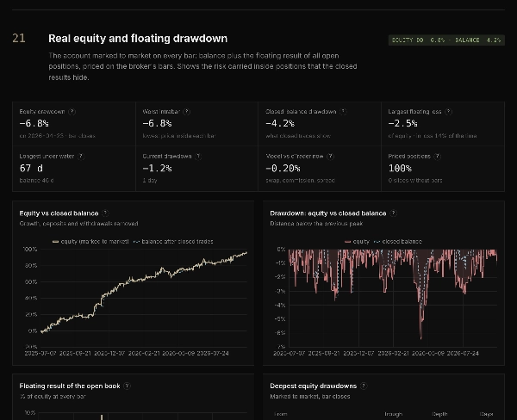Click 'swap, commission, spread' caption

pos(301,181)
